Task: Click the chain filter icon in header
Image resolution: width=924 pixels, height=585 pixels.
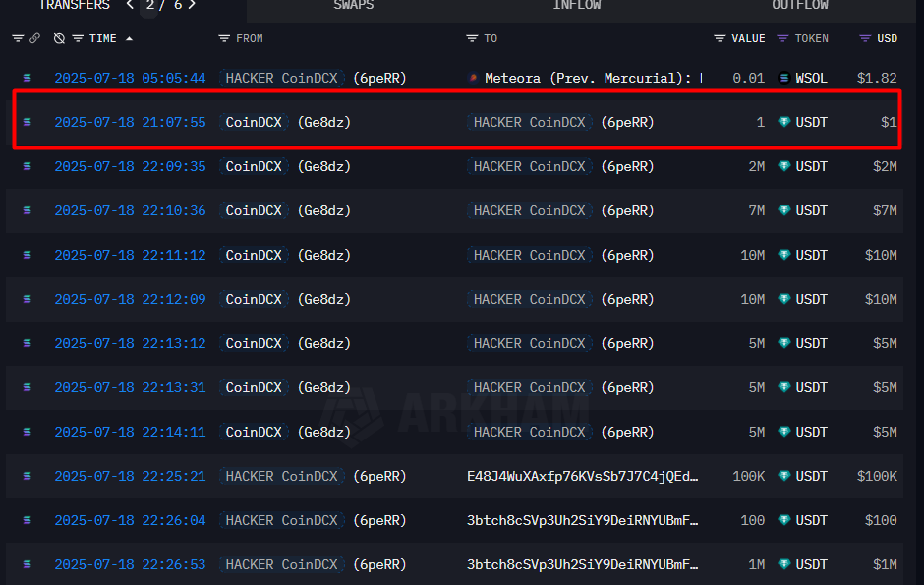Action: tap(18, 38)
